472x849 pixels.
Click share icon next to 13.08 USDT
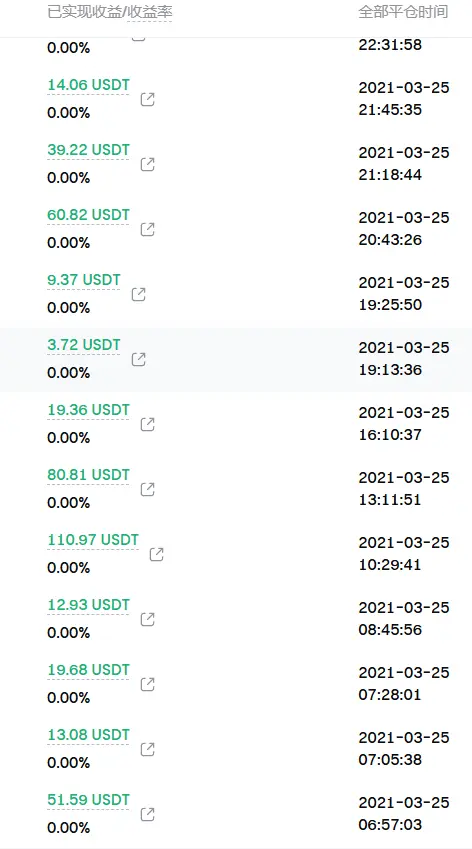[x=147, y=749]
